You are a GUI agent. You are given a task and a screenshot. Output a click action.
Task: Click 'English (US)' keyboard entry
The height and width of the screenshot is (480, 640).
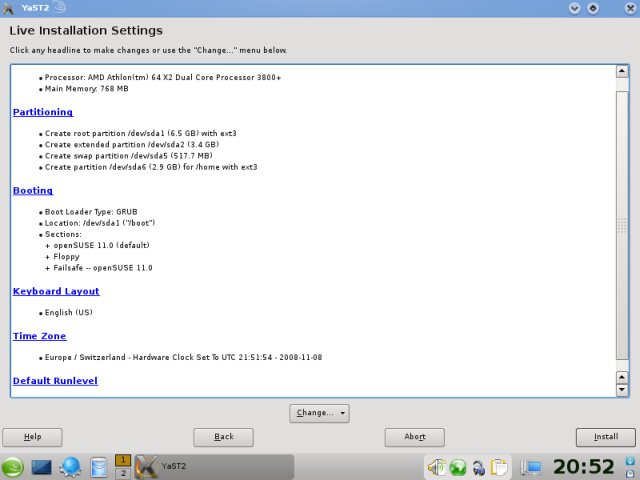coord(69,313)
